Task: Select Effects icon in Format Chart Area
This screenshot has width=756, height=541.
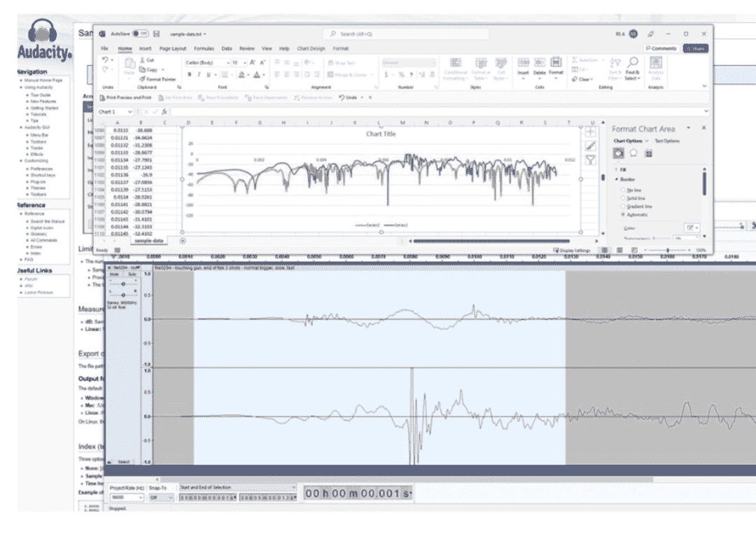Action: point(633,153)
